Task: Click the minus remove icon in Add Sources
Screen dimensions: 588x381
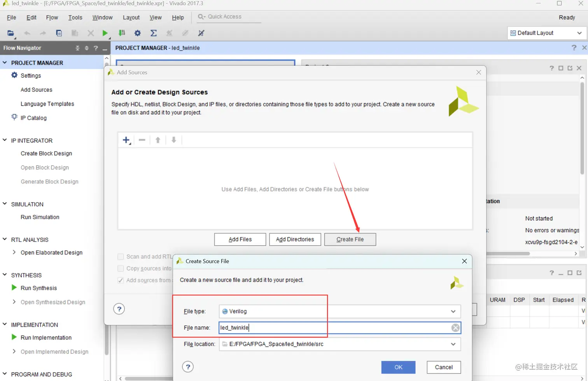Action: (x=142, y=140)
